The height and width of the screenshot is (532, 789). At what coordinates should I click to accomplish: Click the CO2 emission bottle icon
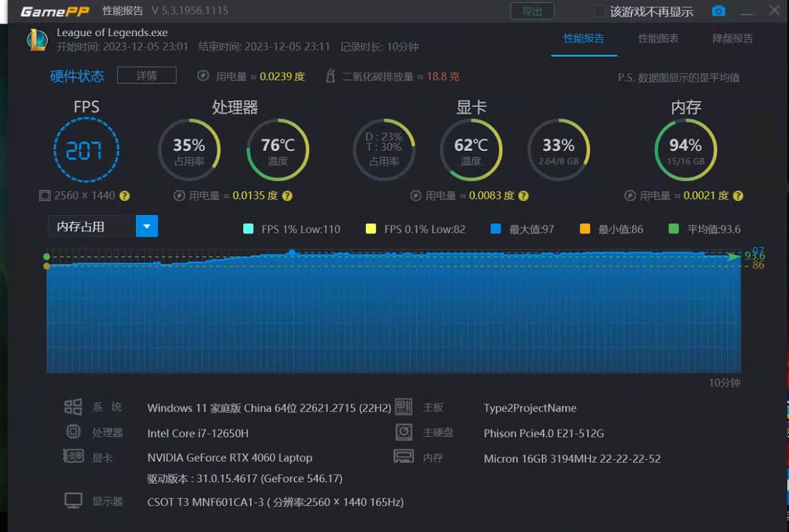click(x=331, y=76)
